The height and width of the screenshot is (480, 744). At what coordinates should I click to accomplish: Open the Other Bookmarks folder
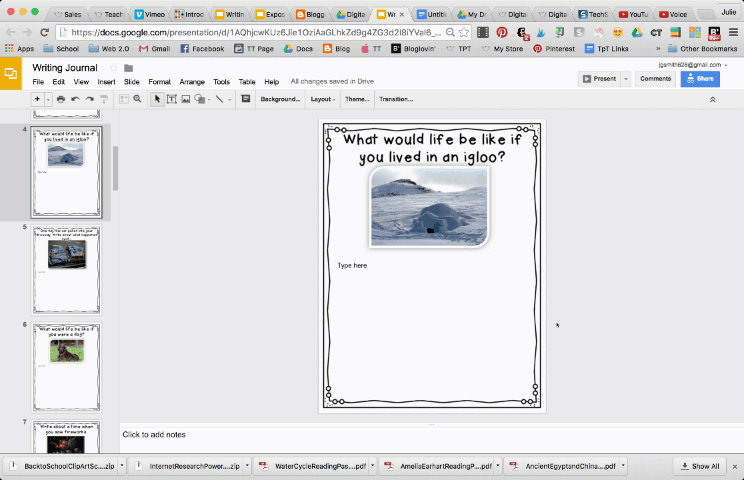(702, 48)
